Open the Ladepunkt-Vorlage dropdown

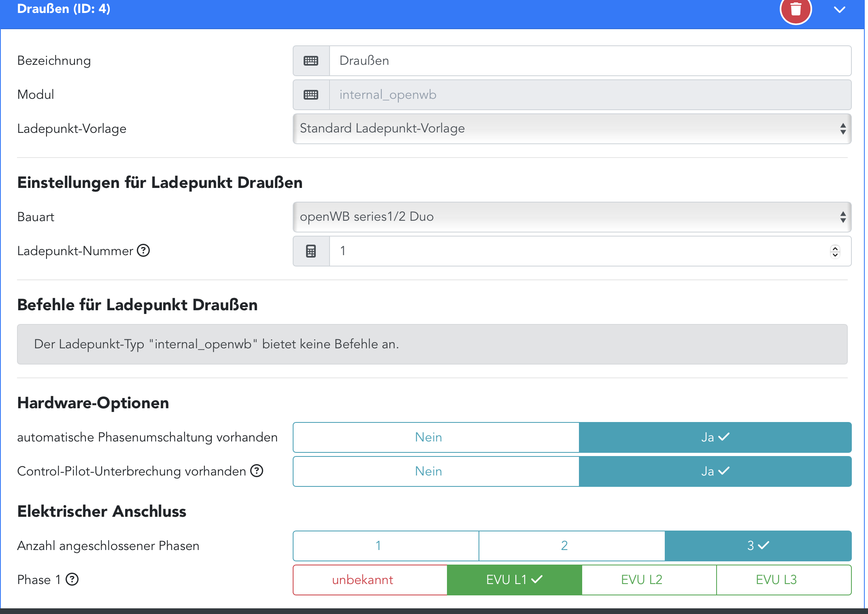[x=572, y=129]
